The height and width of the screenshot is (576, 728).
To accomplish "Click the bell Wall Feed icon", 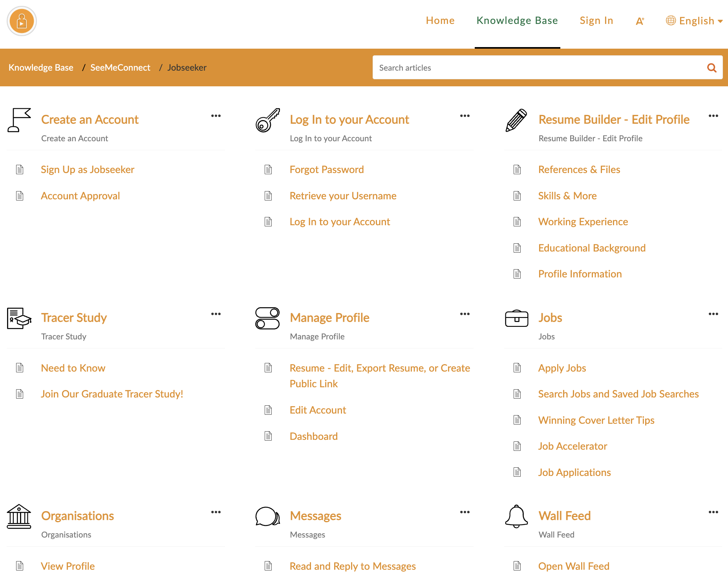I will pos(516,516).
